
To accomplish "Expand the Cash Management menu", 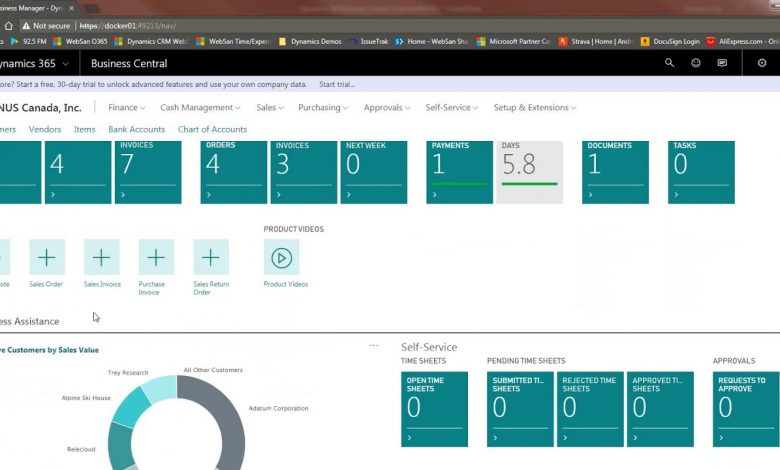I will click(x=200, y=107).
